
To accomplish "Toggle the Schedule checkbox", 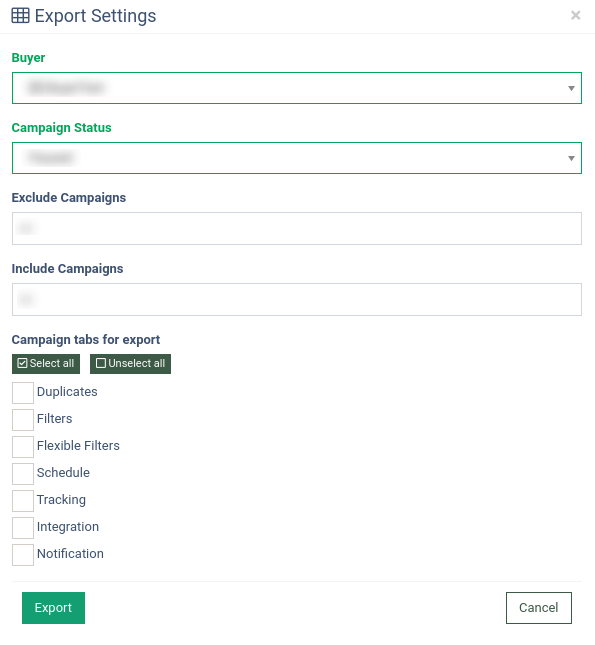I will (x=23, y=474).
